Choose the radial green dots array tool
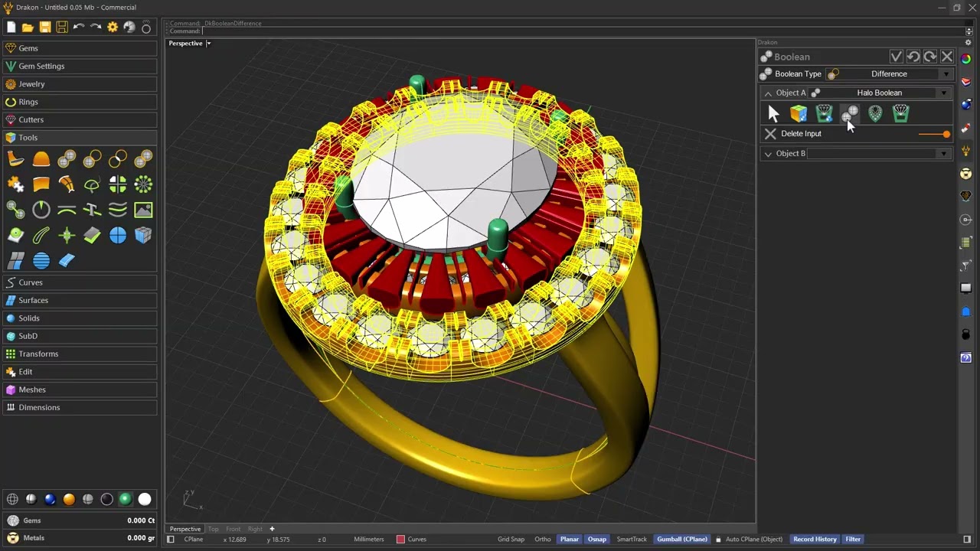The image size is (980, 551). [143, 184]
